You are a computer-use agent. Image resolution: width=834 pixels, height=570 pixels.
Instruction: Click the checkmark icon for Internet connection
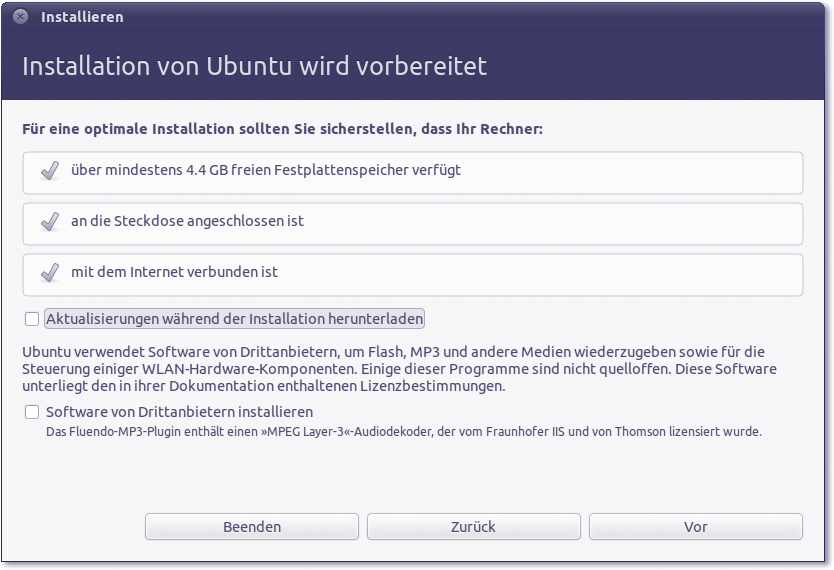[x=50, y=272]
